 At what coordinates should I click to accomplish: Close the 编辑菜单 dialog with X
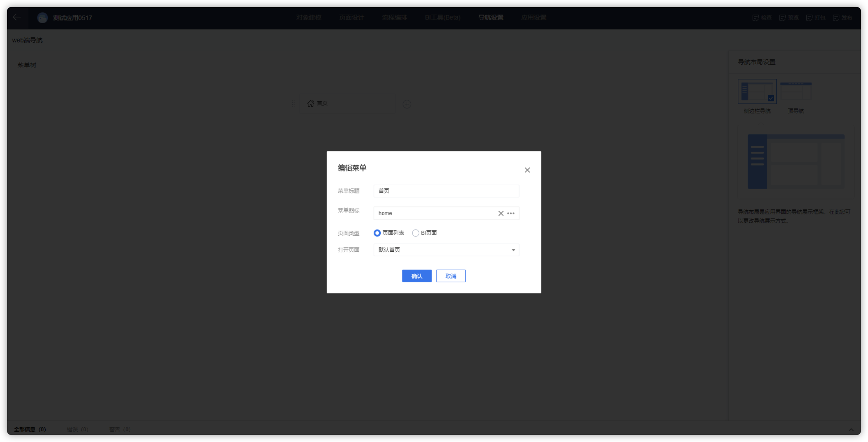(527, 170)
